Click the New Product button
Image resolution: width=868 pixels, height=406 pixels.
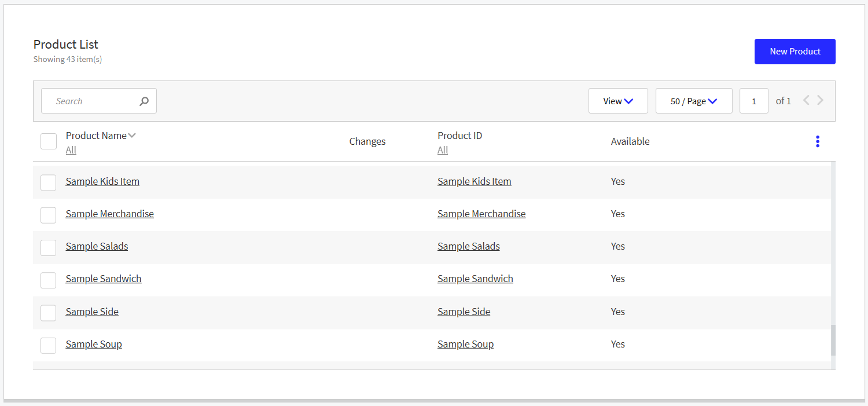pos(795,51)
